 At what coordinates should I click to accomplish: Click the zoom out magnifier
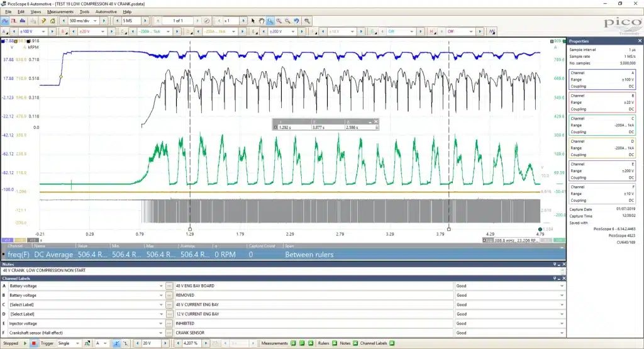[287, 21]
